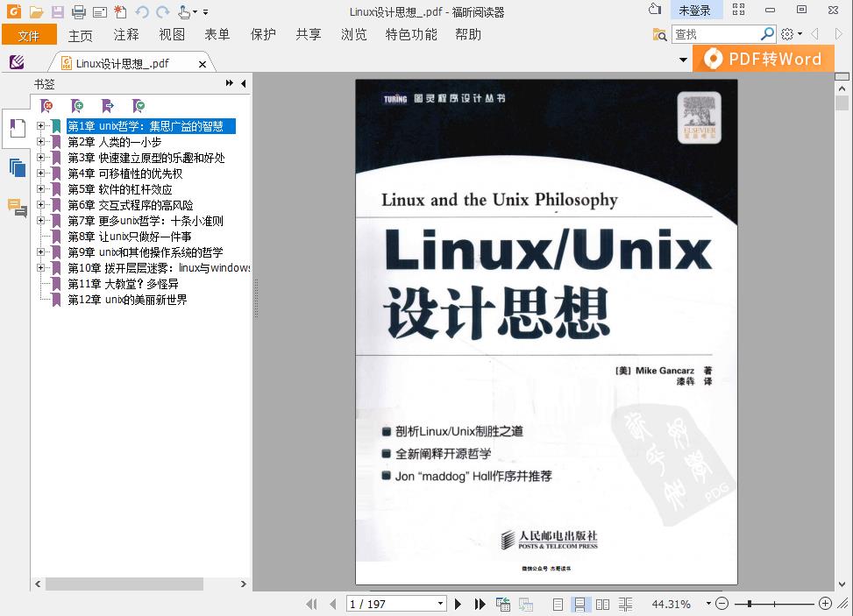Zoom out with the minus button

click(x=721, y=604)
